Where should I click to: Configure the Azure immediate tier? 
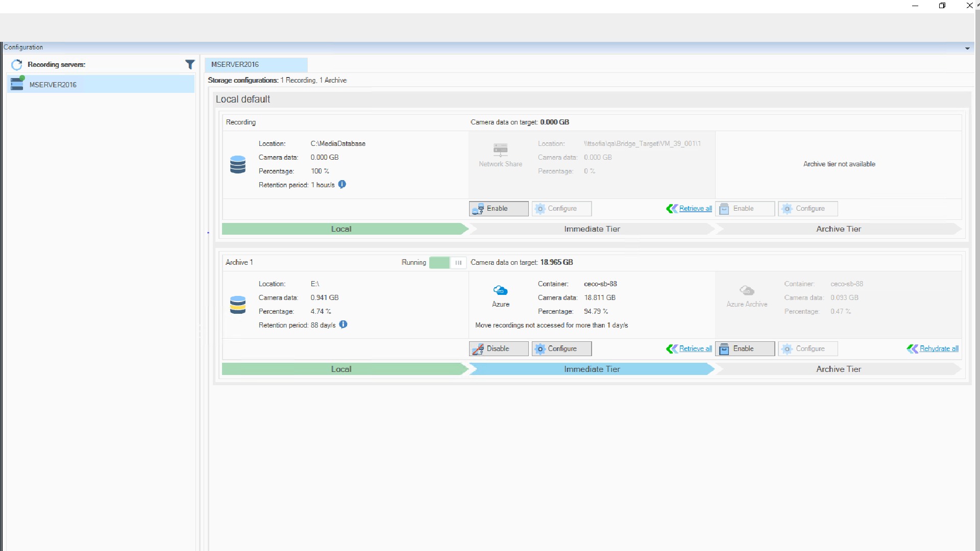click(561, 349)
